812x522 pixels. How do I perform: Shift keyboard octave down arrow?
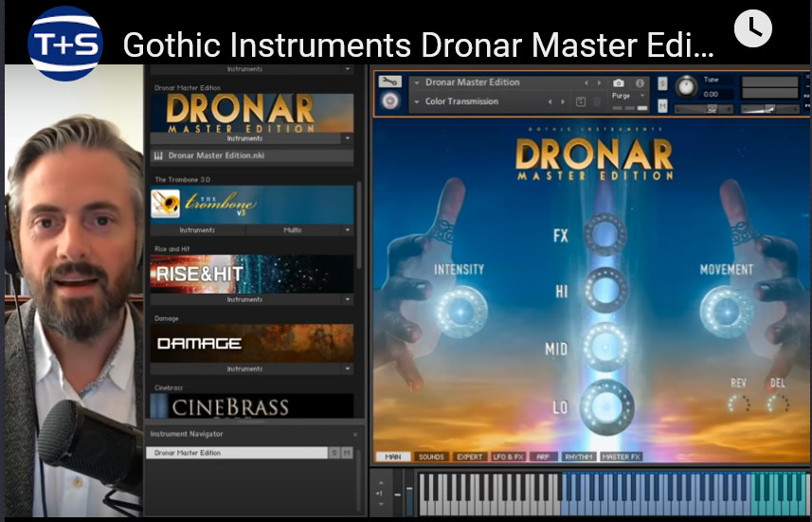(381, 504)
